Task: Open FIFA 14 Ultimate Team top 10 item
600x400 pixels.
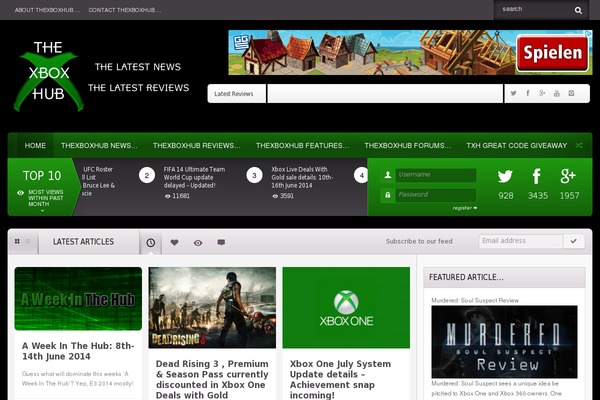Action: [194, 177]
